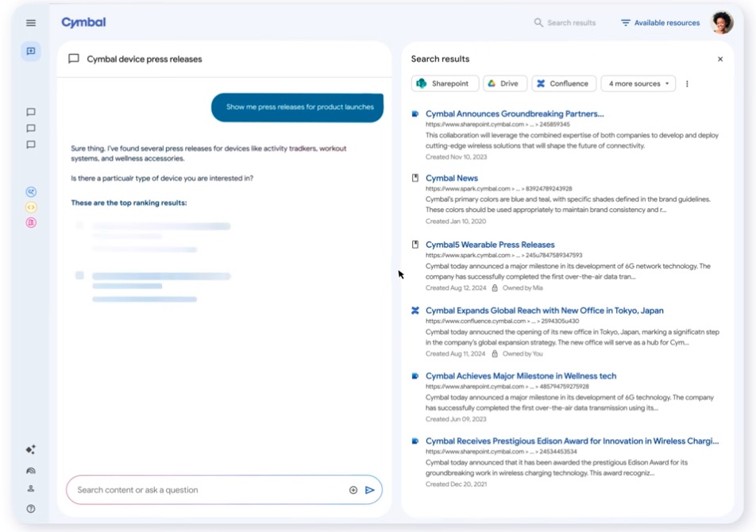Click the send arrow in chat box
Image resolution: width=756 pixels, height=532 pixels.
370,490
